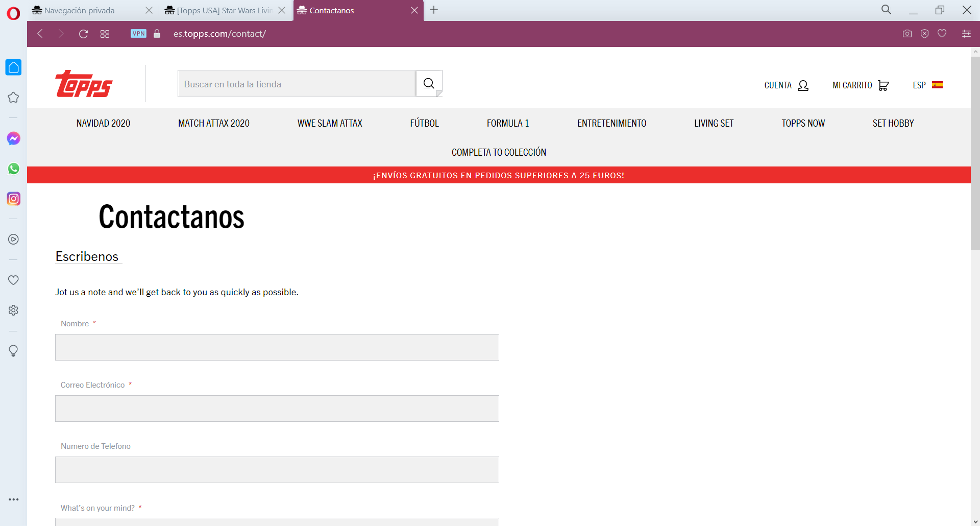Image resolution: width=980 pixels, height=526 pixels.
Task: Click the Numero de Telefono field
Action: point(277,470)
